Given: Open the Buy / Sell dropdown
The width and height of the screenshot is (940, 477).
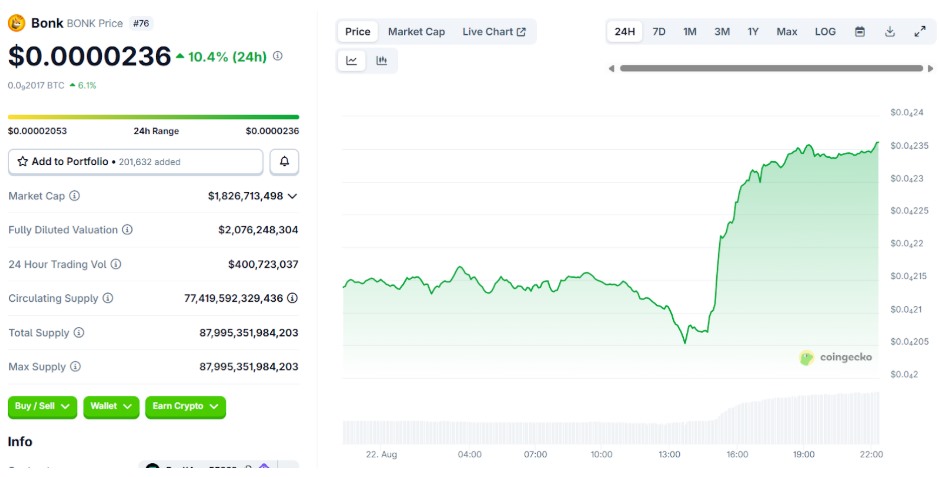Looking at the screenshot, I should click(x=42, y=406).
